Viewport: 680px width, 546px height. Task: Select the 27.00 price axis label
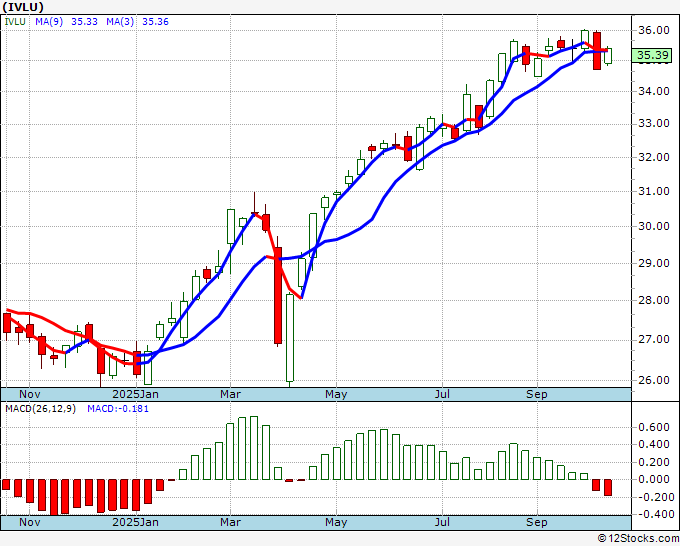[653, 339]
